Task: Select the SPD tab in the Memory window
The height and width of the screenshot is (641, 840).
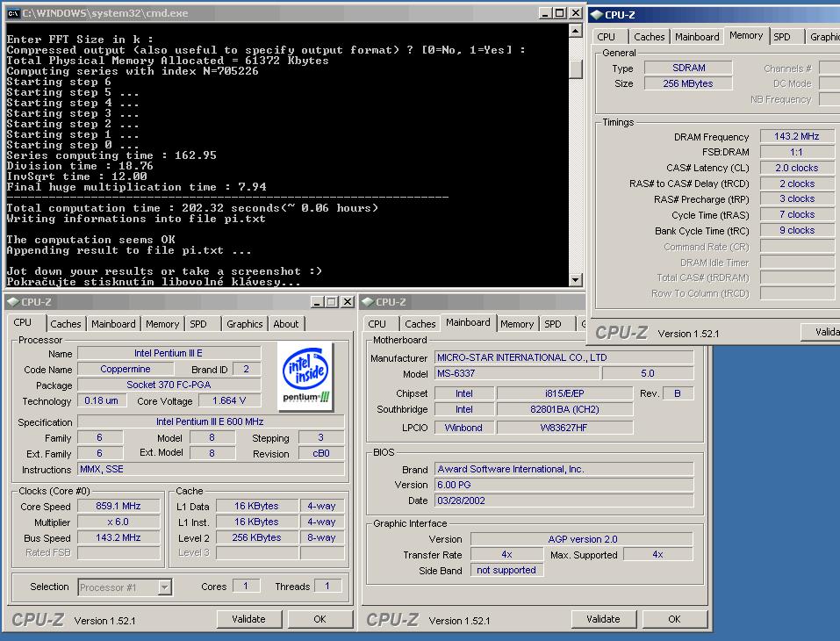Action: click(x=781, y=37)
